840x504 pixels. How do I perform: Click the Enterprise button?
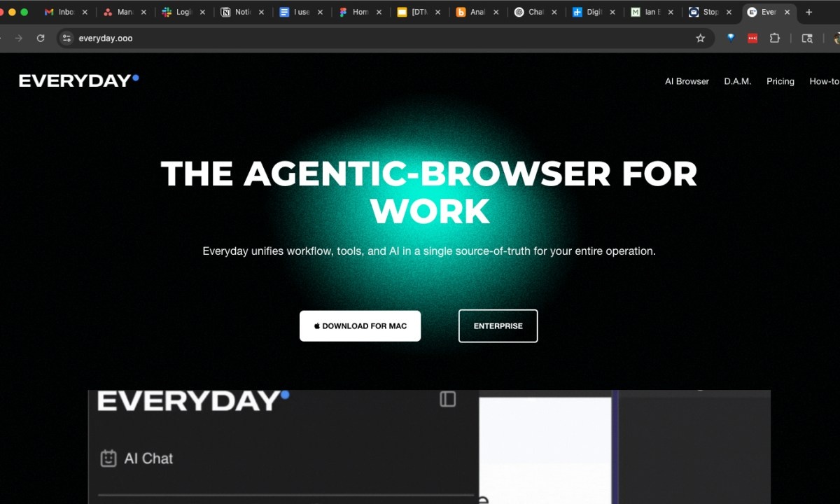[498, 326]
